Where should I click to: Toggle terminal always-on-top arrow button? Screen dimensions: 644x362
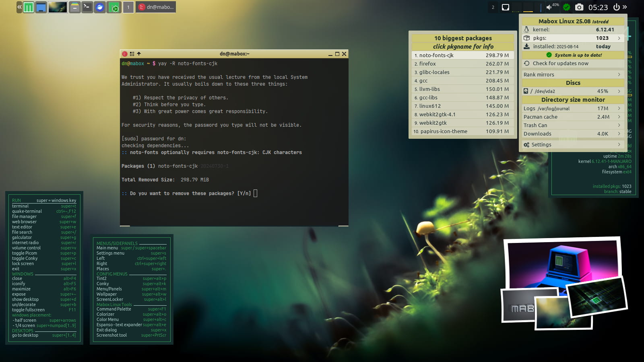coord(139,54)
